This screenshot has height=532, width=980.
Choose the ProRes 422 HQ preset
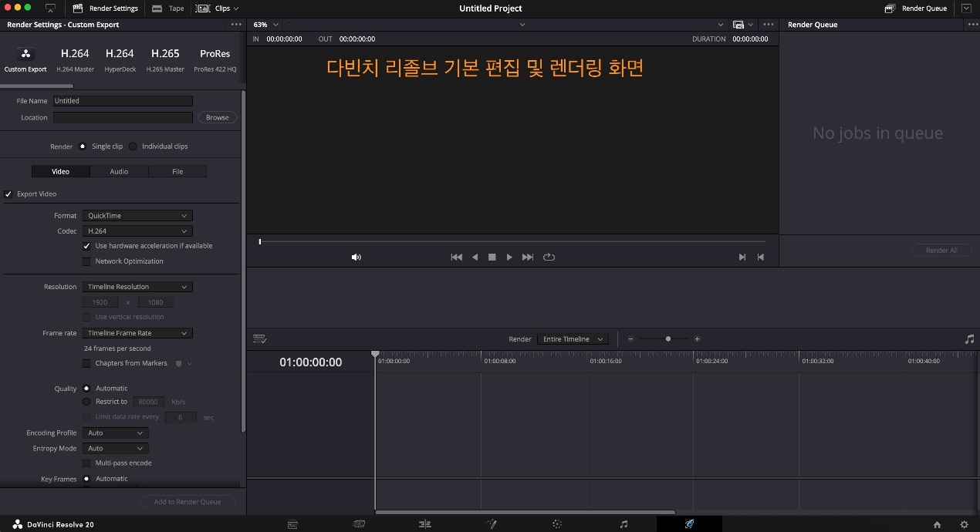coord(215,60)
